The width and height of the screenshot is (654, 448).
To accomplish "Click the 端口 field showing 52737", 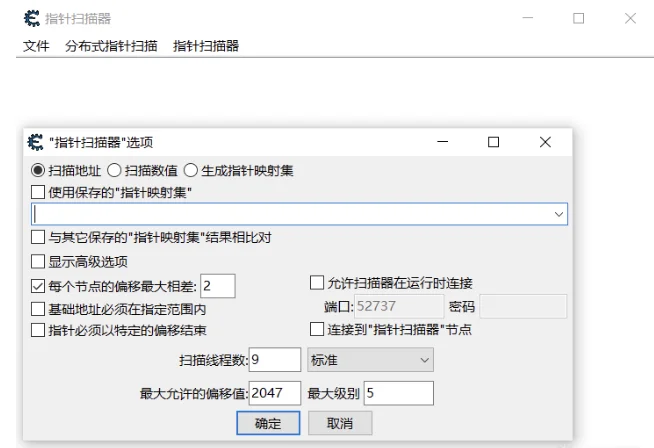I will click(x=399, y=306).
